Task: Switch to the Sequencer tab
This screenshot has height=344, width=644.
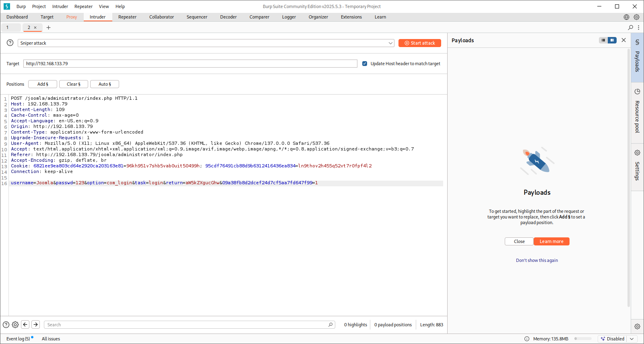Action: (x=197, y=17)
